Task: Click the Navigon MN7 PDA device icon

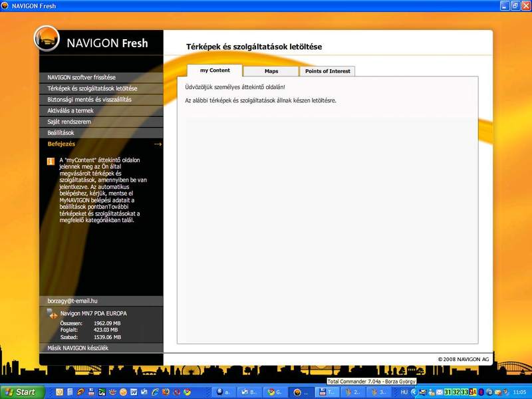Action: click(52, 313)
